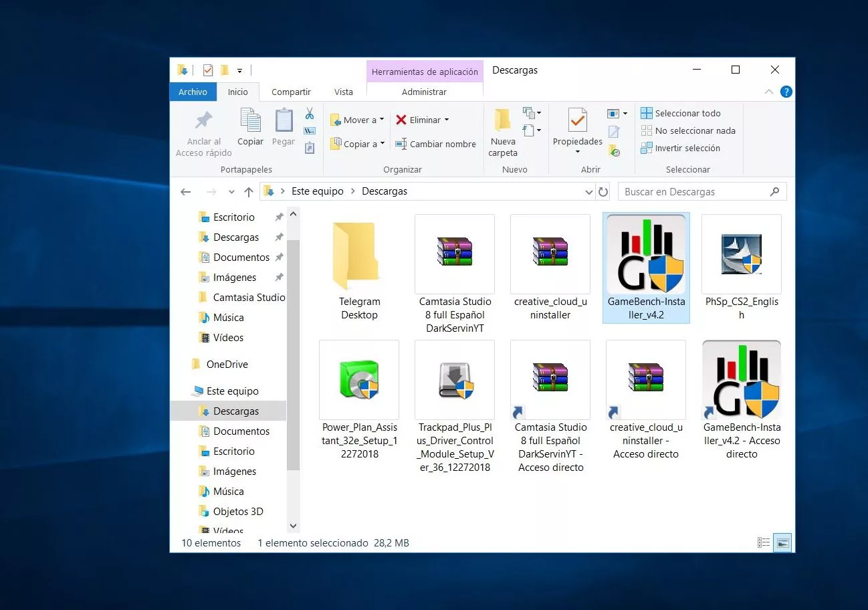
Task: Click navigation pane scrollbar down arrow
Action: point(293,527)
